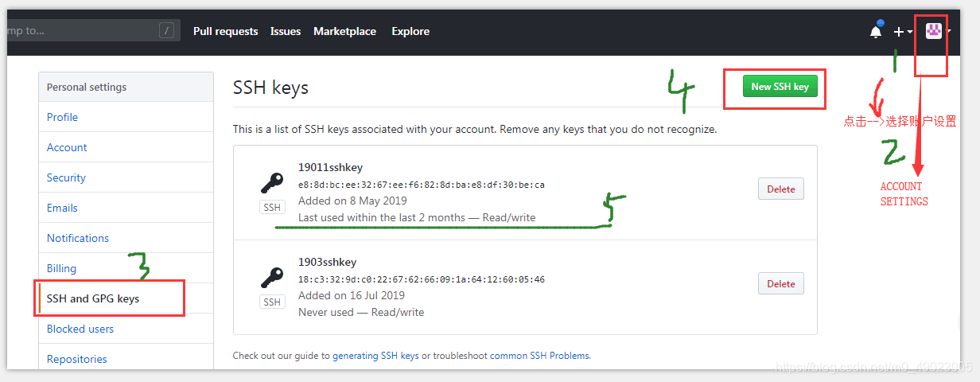Click the Added on 16 Jul 2019 text
The image size is (980, 382).
[352, 295]
